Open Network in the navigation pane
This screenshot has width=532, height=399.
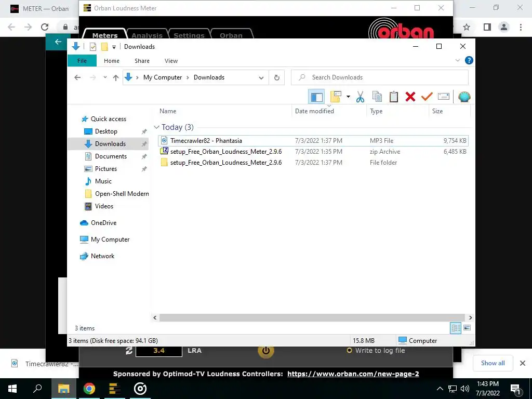pyautogui.click(x=102, y=256)
